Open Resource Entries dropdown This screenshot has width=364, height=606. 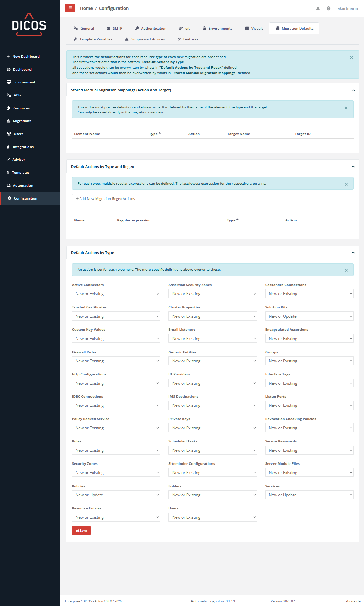click(x=116, y=517)
